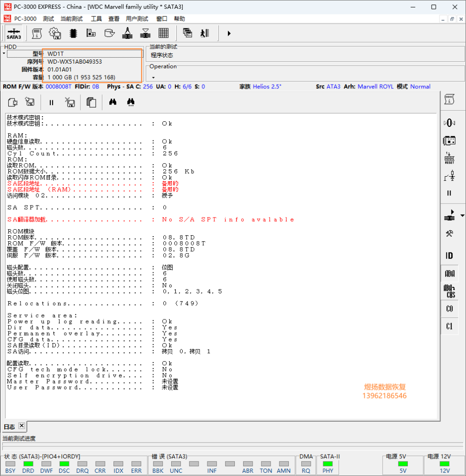Expand the Operation panel dropdown arrow
Image resolution: width=466 pixels, height=476 pixels.
pos(153,78)
